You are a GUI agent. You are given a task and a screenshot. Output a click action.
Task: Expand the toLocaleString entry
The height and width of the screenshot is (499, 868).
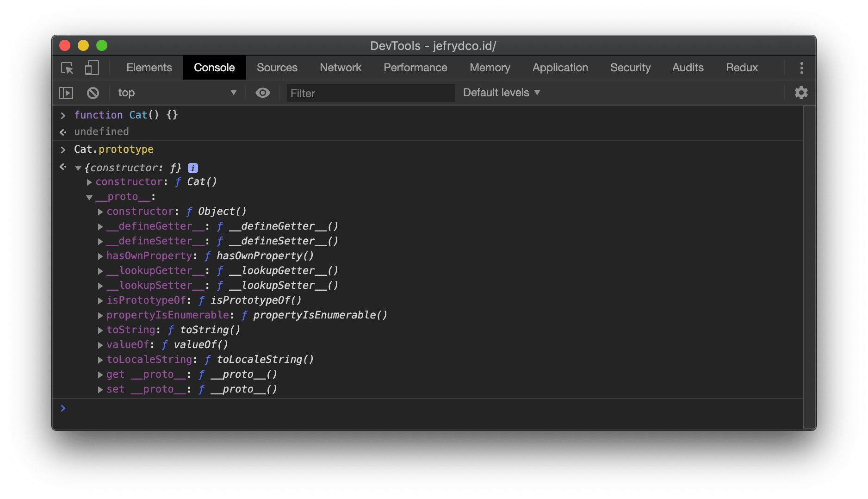point(100,360)
